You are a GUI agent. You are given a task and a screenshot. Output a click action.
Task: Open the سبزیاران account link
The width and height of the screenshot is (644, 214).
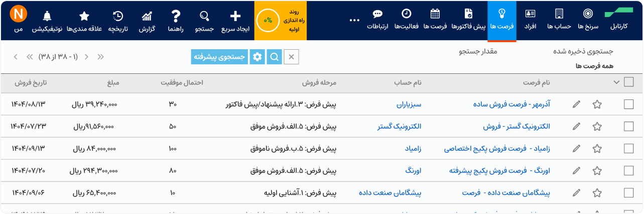coord(408,104)
